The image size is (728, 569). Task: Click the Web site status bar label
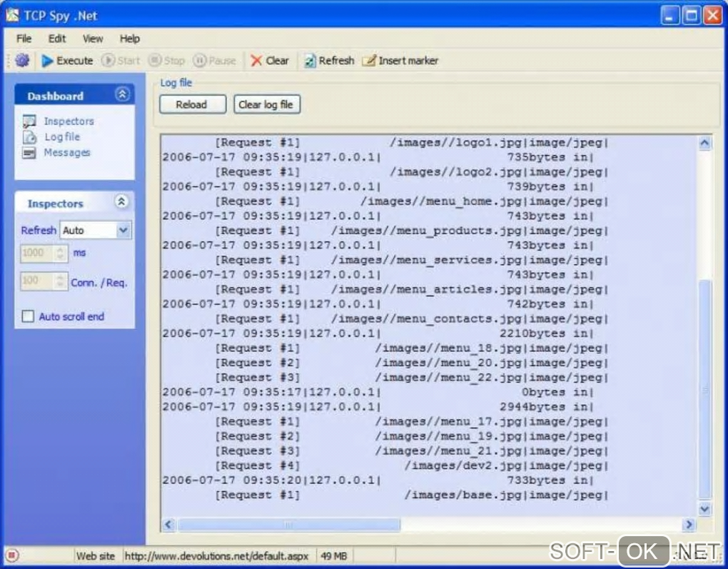click(x=95, y=555)
